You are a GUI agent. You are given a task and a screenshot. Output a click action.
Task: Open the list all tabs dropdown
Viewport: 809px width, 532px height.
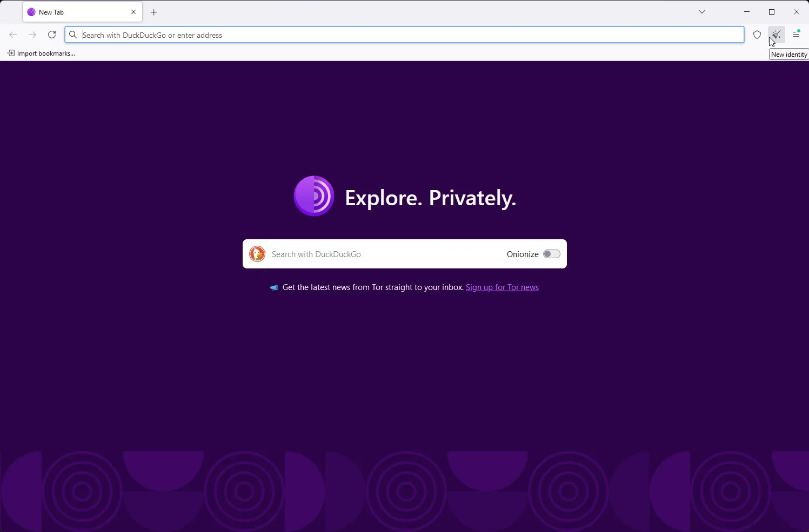click(701, 11)
